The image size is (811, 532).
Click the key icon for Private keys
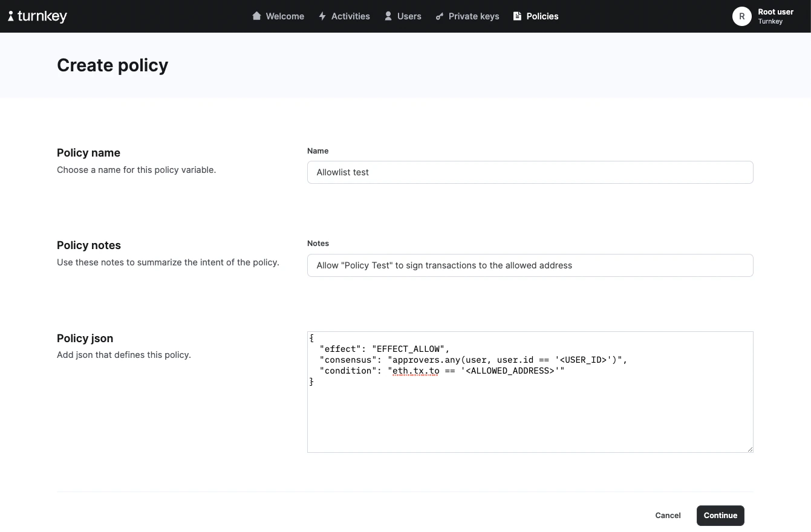(440, 16)
